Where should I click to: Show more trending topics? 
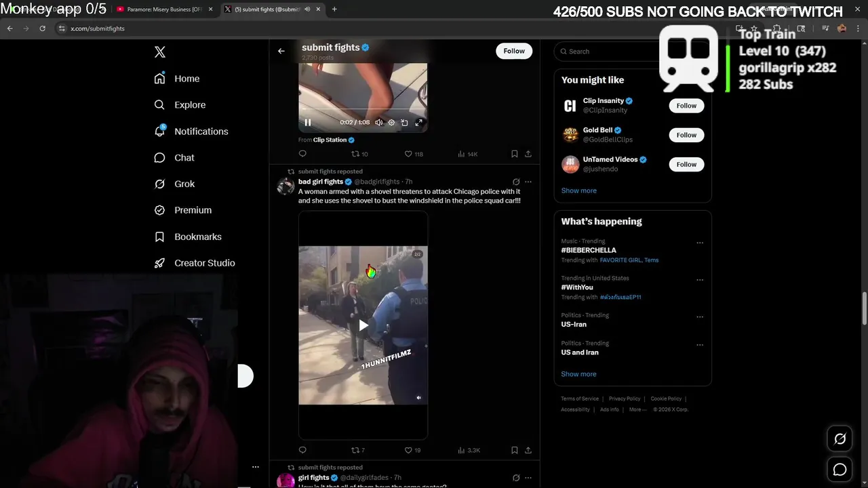[x=578, y=374]
